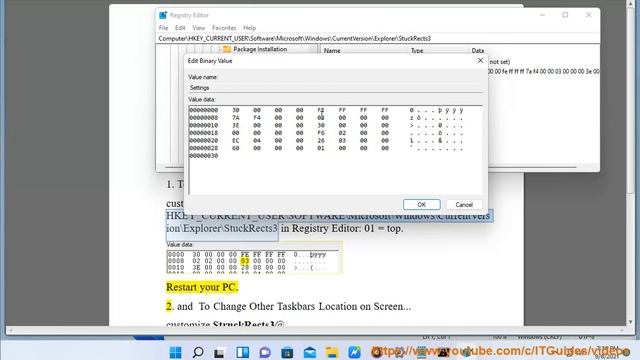The height and width of the screenshot is (360, 640).
Task: Click byte 60 in row 00000028
Action: 236,148
